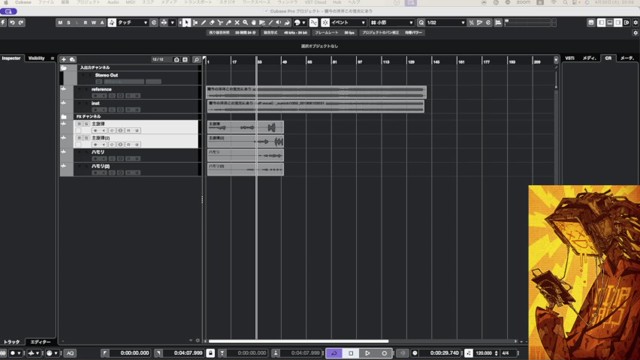
Task: Open the info line setup gear
Action: tap(636, 33)
